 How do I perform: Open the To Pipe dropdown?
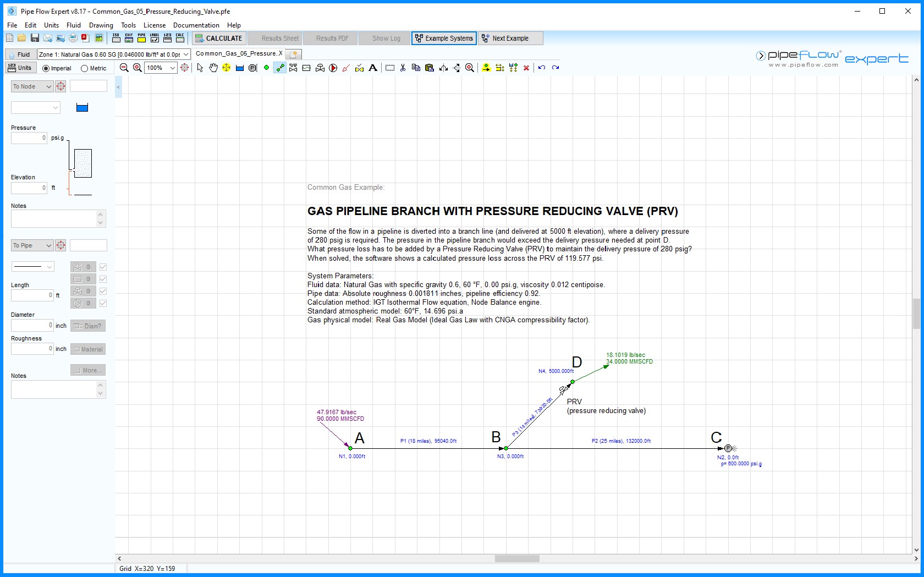(x=32, y=245)
